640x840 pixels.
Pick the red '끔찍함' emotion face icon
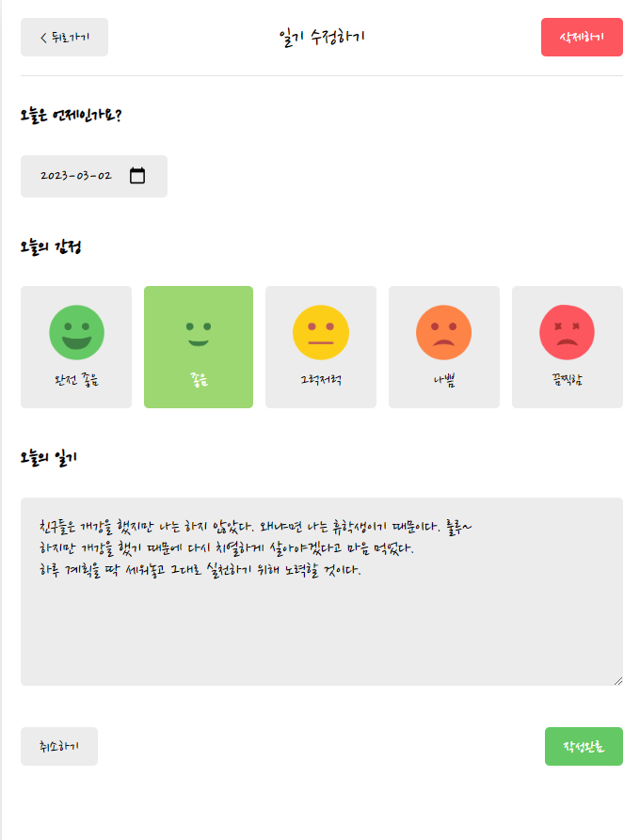coord(568,331)
